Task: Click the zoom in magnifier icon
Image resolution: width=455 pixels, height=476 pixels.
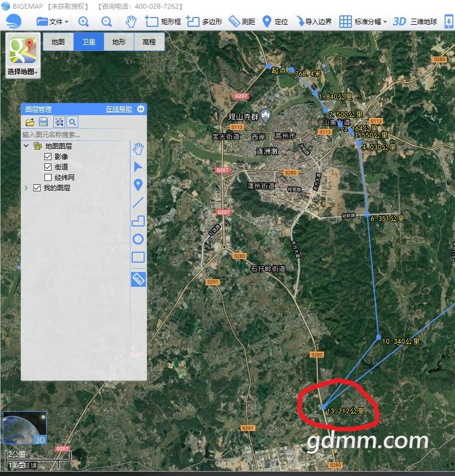Action: coord(83,21)
